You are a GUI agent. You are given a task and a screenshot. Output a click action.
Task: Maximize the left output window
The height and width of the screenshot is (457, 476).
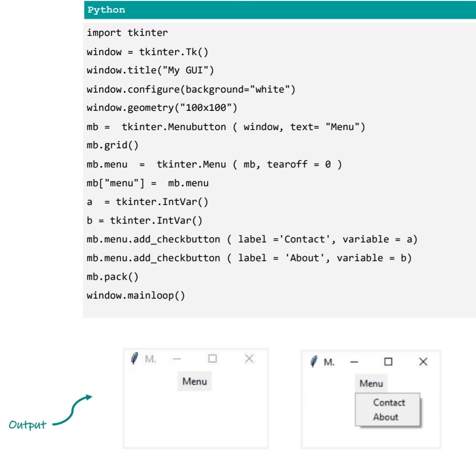pyautogui.click(x=212, y=358)
